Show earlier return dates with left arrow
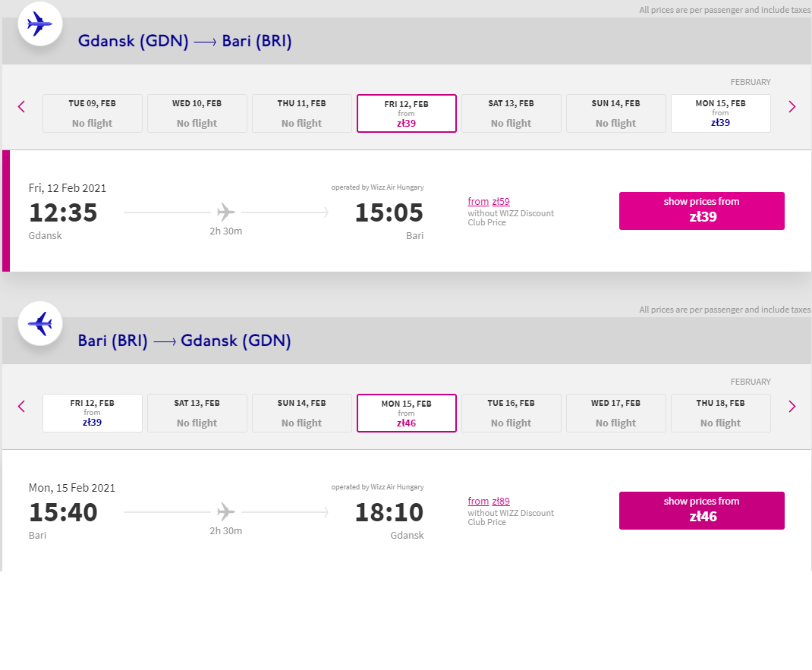812x670 pixels. click(21, 407)
